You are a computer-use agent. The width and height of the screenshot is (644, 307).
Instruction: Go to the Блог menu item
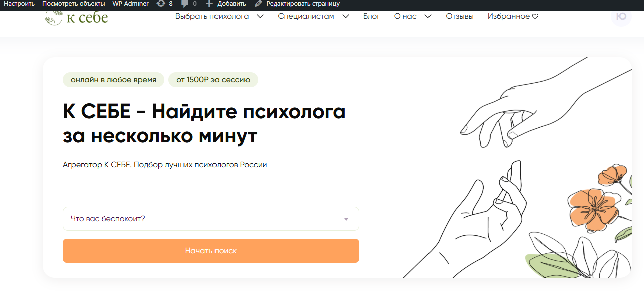(371, 16)
